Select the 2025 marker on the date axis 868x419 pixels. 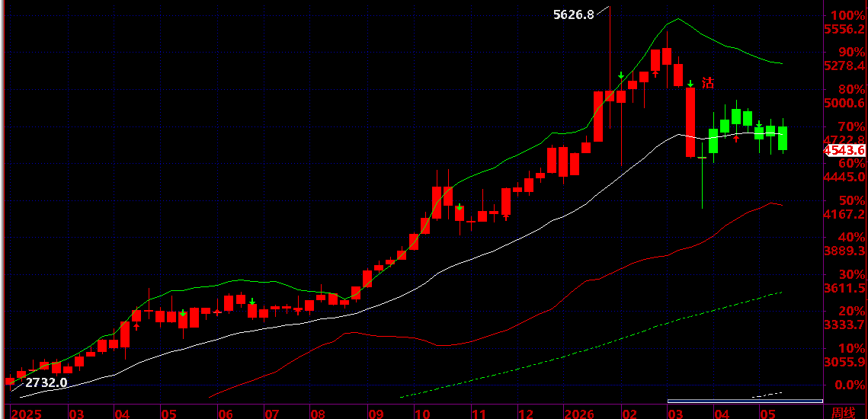coord(27,414)
